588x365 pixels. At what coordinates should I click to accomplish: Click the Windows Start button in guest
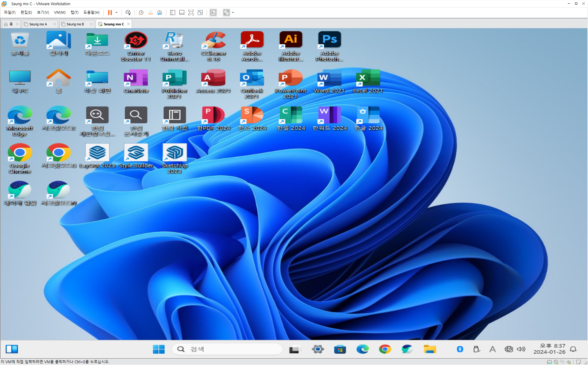tap(159, 349)
